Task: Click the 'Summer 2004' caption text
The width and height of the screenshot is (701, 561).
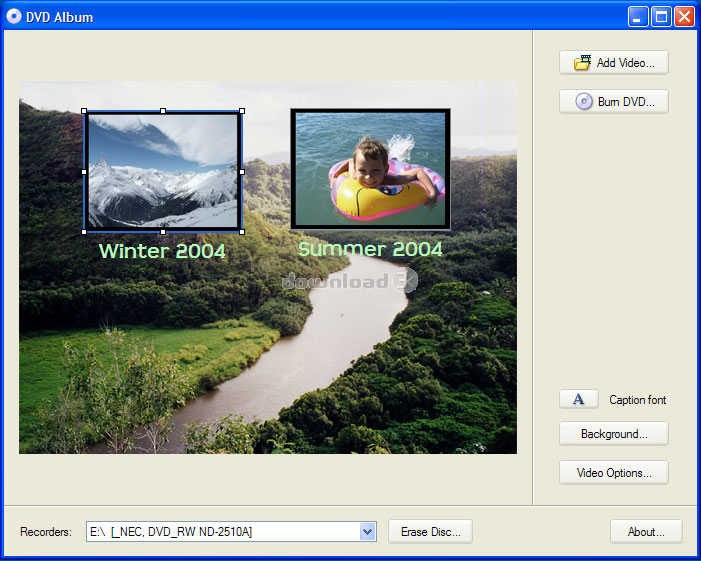Action: coord(370,249)
